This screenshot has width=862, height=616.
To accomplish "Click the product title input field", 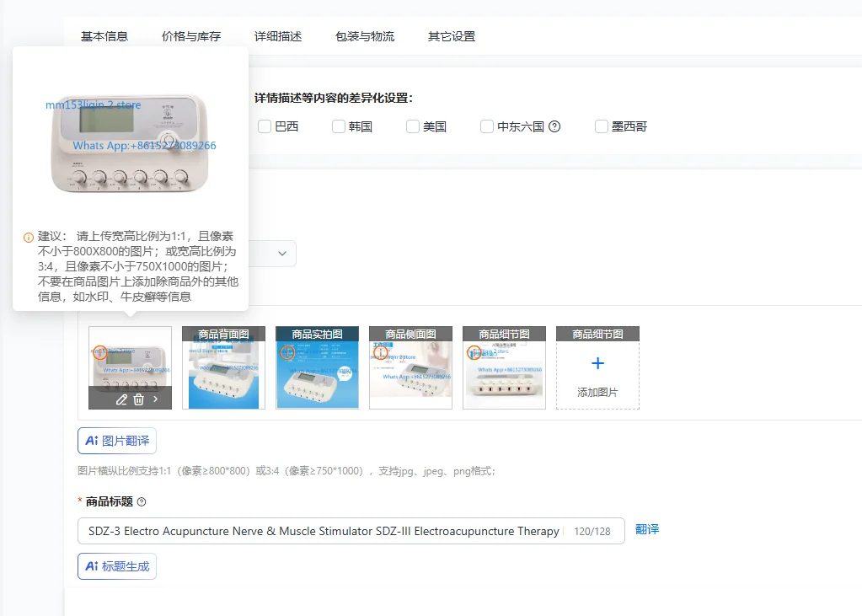I will pyautogui.click(x=351, y=531).
